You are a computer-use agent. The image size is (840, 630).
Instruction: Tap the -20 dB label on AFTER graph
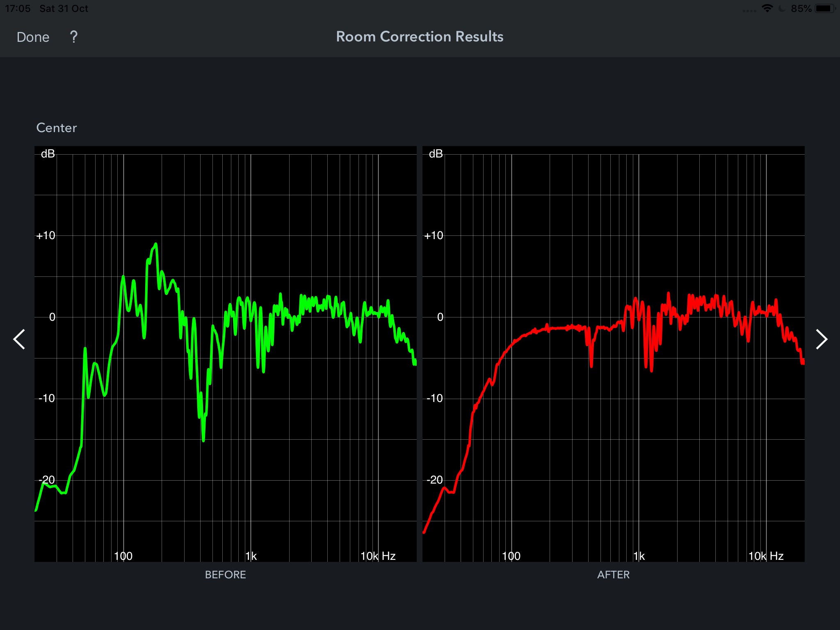434,479
